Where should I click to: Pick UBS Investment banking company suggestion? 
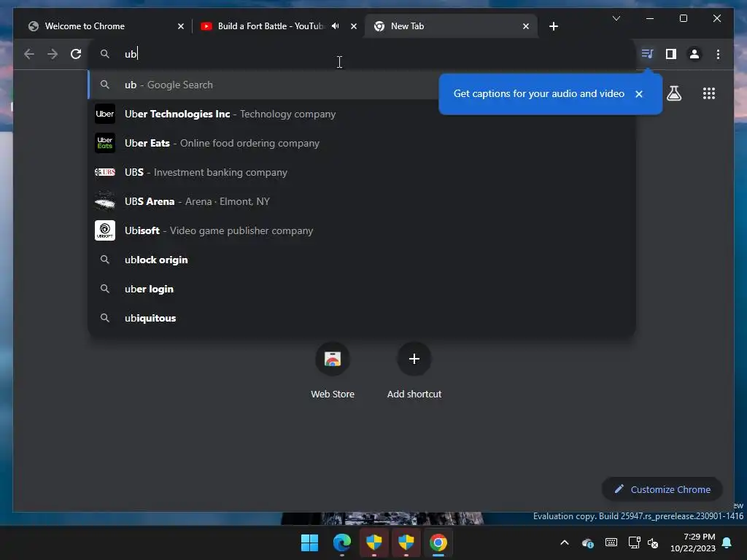pos(362,172)
